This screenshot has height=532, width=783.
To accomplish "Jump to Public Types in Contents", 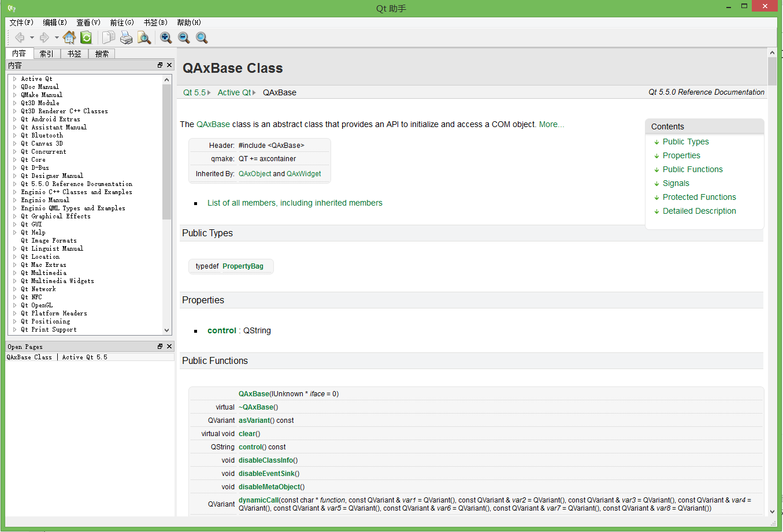I will (686, 142).
